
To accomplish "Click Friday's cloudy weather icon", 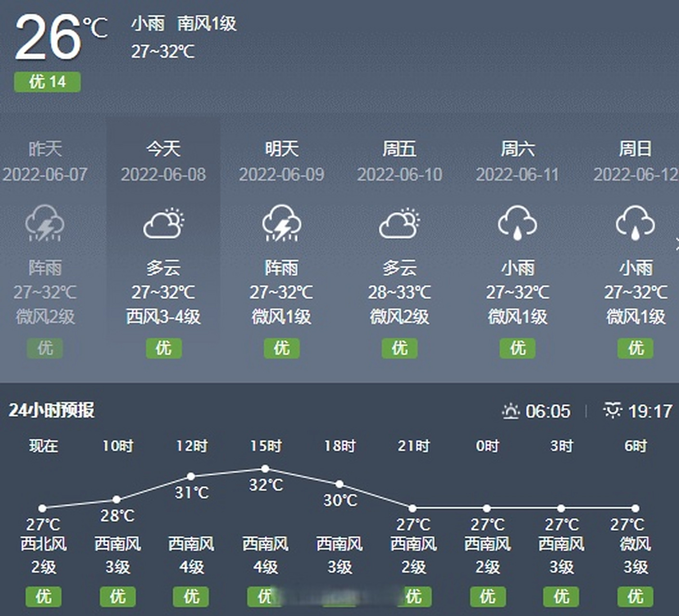I will pyautogui.click(x=399, y=223).
